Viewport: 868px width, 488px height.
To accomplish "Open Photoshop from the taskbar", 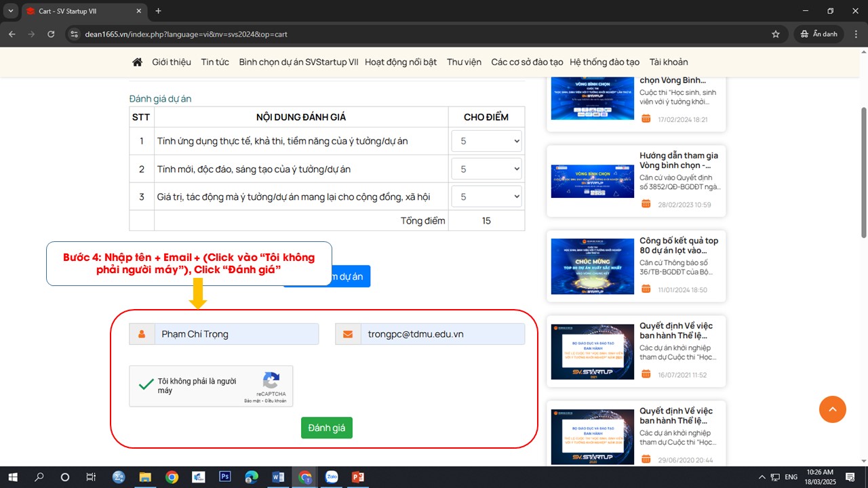I will (x=225, y=477).
